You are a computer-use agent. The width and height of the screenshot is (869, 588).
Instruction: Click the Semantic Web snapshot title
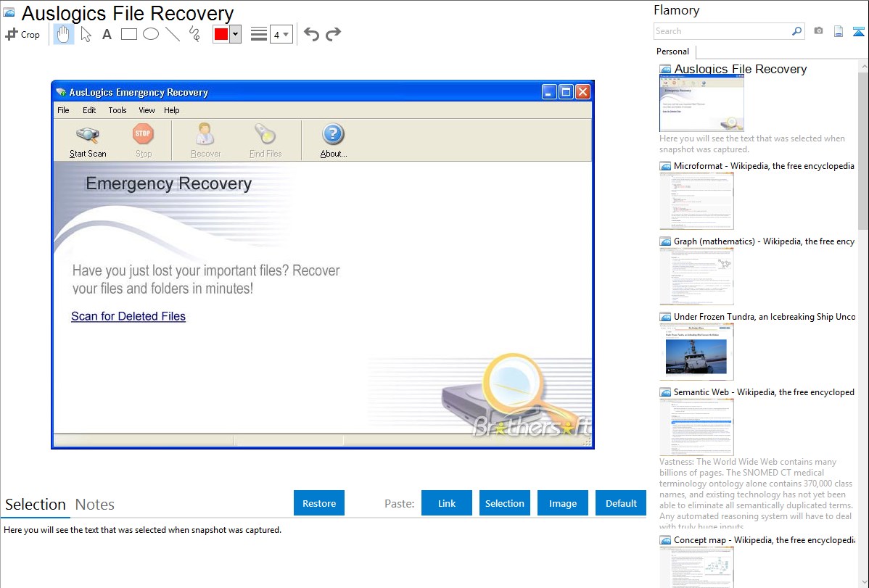[x=765, y=392]
